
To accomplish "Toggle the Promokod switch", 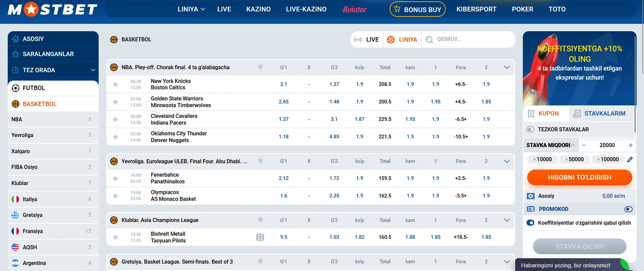I will point(629,209).
